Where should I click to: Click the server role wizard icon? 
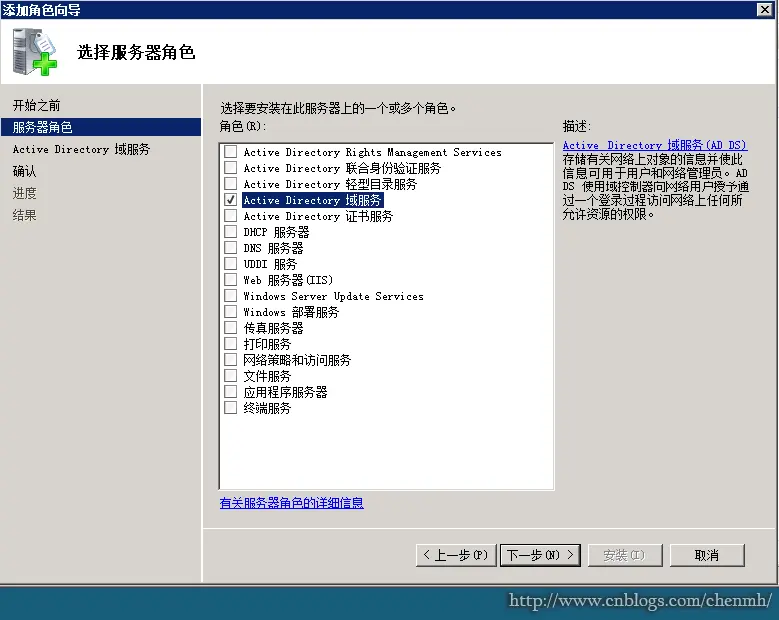coord(35,52)
